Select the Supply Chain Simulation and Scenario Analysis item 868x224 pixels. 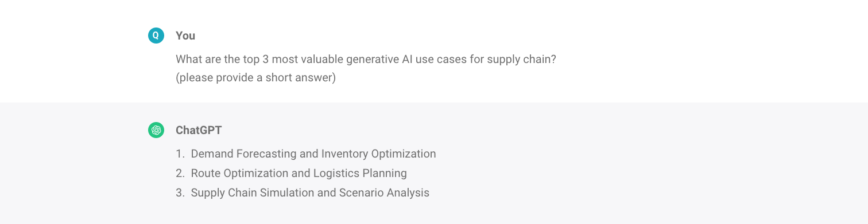click(310, 192)
